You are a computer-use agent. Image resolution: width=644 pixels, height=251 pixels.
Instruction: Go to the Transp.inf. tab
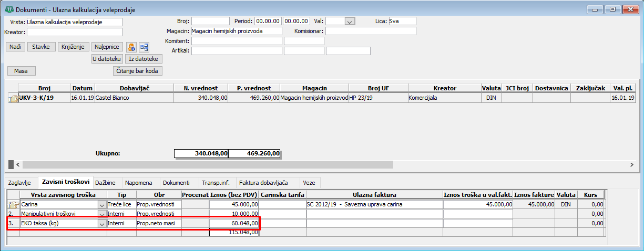[x=214, y=183]
